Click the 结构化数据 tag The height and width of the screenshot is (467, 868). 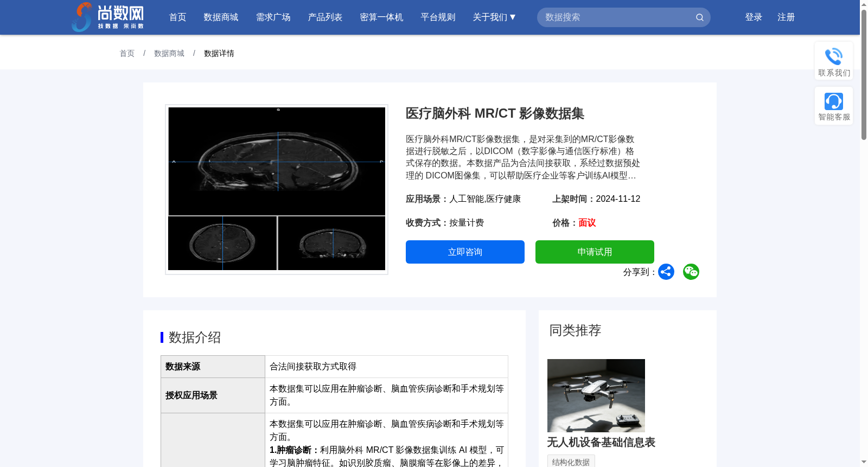pyautogui.click(x=571, y=462)
